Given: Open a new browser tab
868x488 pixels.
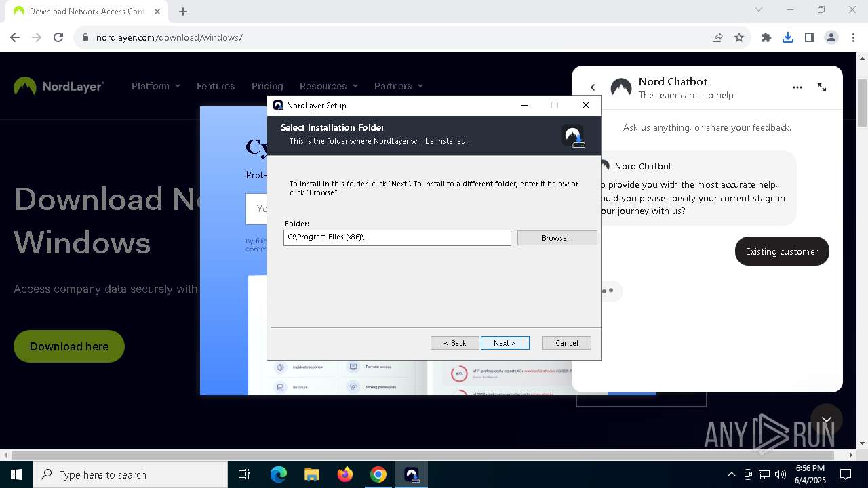Looking at the screenshot, I should click(x=183, y=11).
